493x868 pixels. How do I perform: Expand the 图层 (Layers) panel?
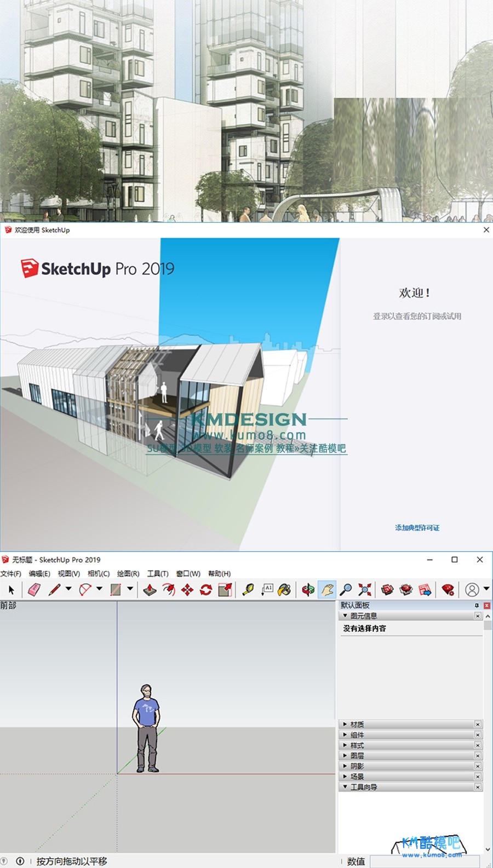pos(357,756)
